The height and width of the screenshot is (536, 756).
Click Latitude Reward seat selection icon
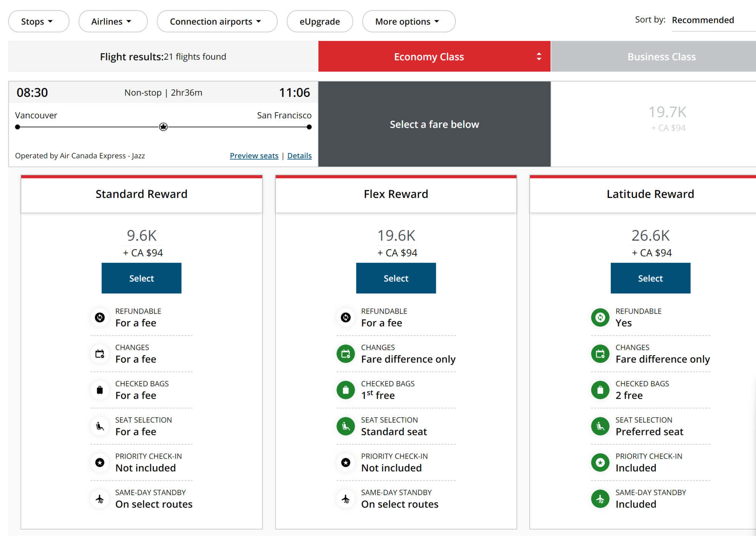(x=600, y=426)
